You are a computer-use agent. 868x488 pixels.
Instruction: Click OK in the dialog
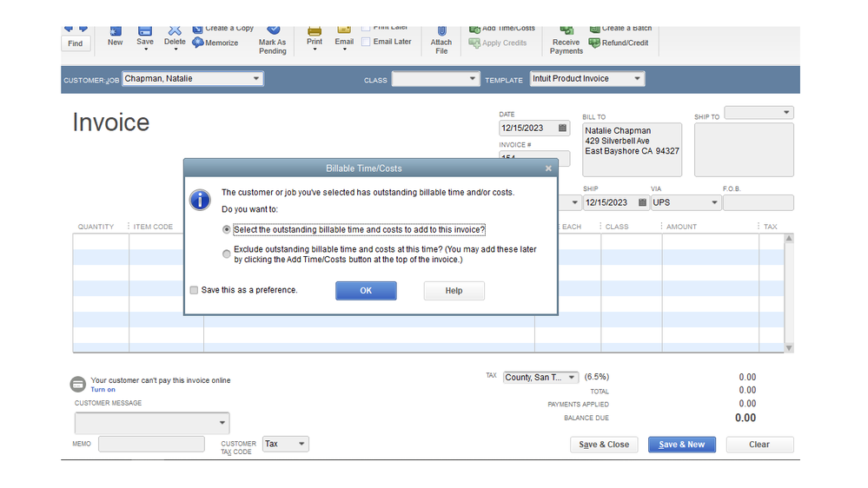tap(366, 291)
